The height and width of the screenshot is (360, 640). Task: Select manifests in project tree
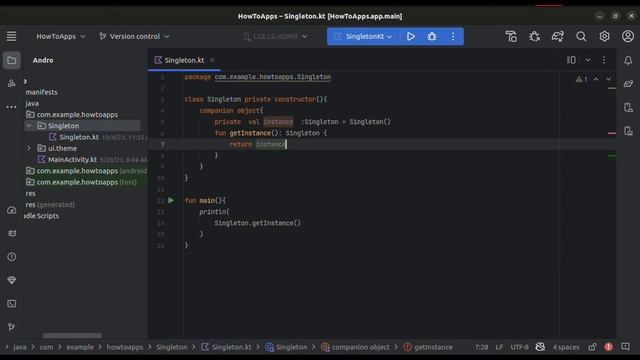pyautogui.click(x=42, y=92)
